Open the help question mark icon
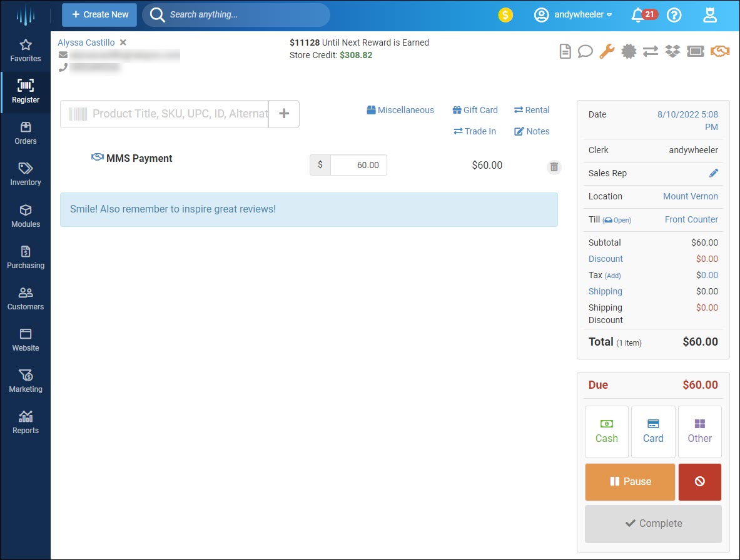 [674, 15]
